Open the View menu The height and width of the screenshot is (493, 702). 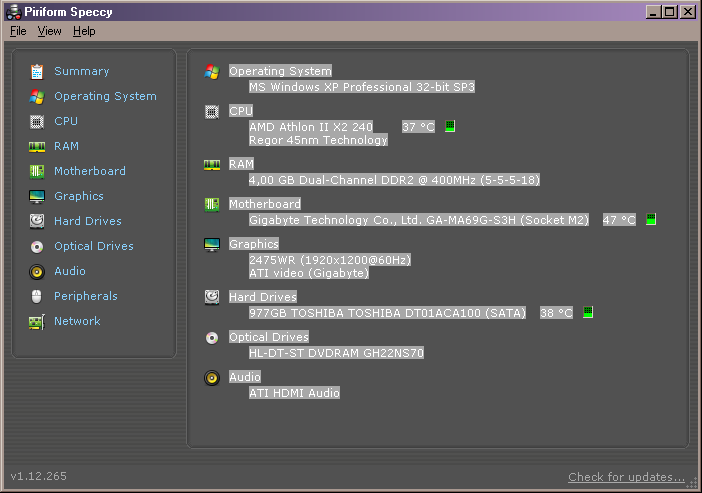tap(49, 31)
